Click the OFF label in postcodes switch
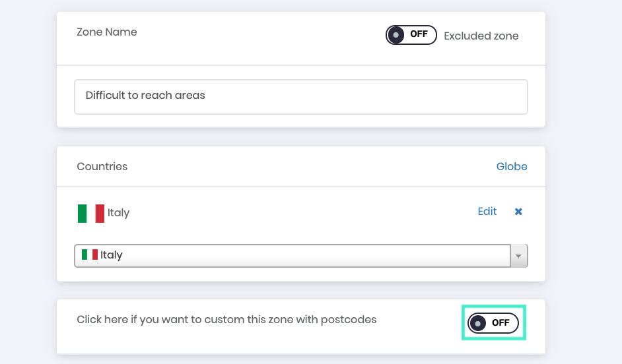The width and height of the screenshot is (622, 364). click(501, 323)
